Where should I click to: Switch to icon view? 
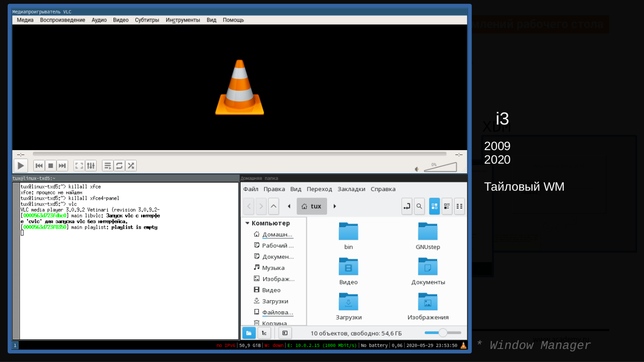coord(434,206)
